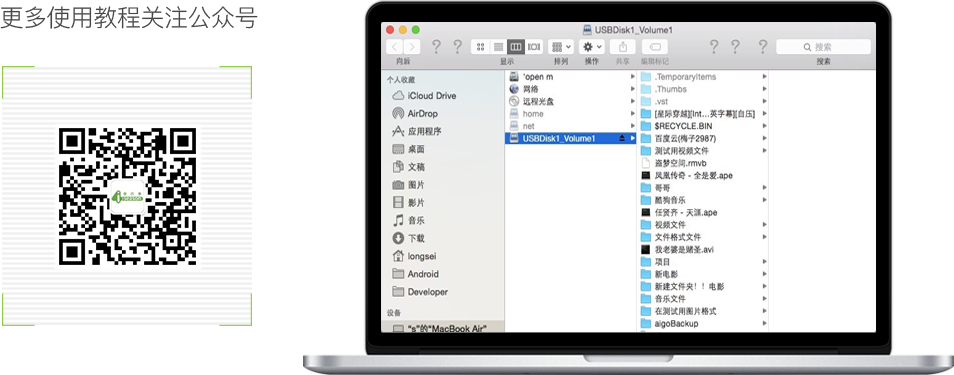Go back with the back arrow
Image resolution: width=954 pixels, height=375 pixels.
click(394, 47)
